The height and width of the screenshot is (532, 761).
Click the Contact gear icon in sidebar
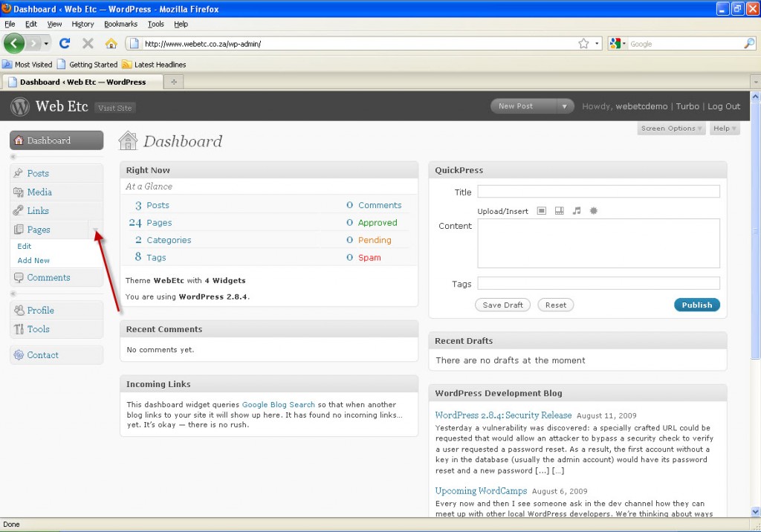(19, 355)
